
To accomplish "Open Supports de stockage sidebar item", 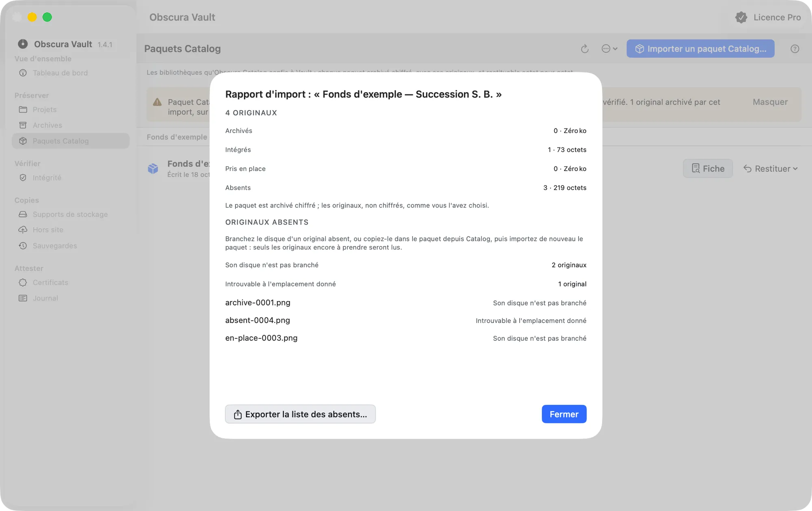I will coord(71,214).
